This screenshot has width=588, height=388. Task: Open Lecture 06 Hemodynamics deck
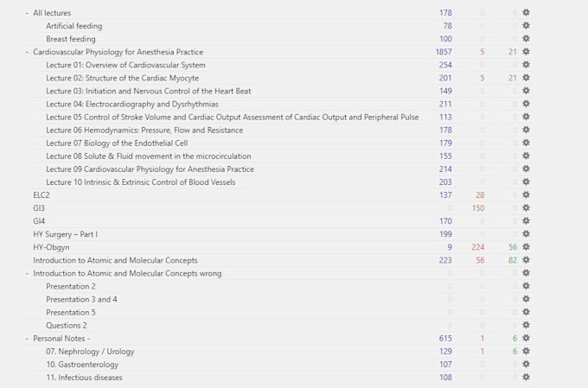144,130
